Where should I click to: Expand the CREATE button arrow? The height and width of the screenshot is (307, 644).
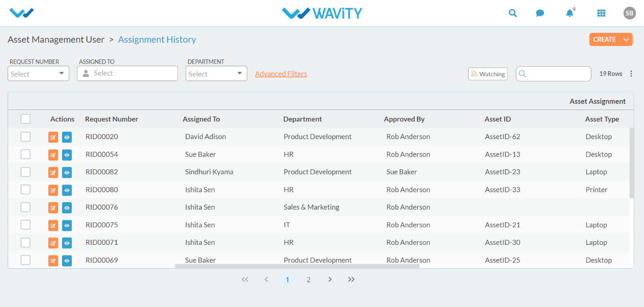point(626,40)
